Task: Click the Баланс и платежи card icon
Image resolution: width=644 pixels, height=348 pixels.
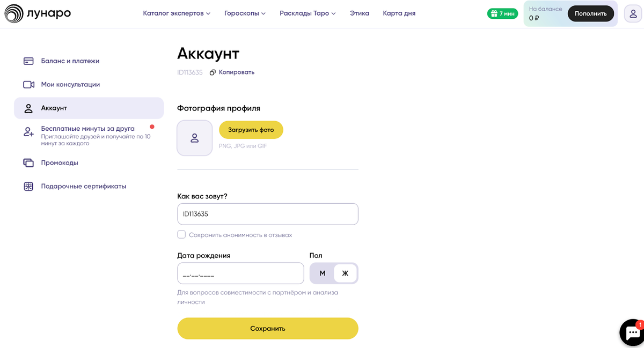Action: point(28,61)
